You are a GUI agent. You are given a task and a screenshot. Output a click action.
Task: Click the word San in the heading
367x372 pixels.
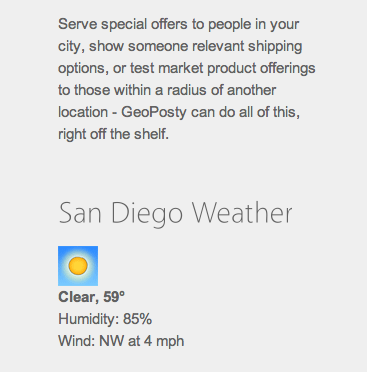(80, 213)
